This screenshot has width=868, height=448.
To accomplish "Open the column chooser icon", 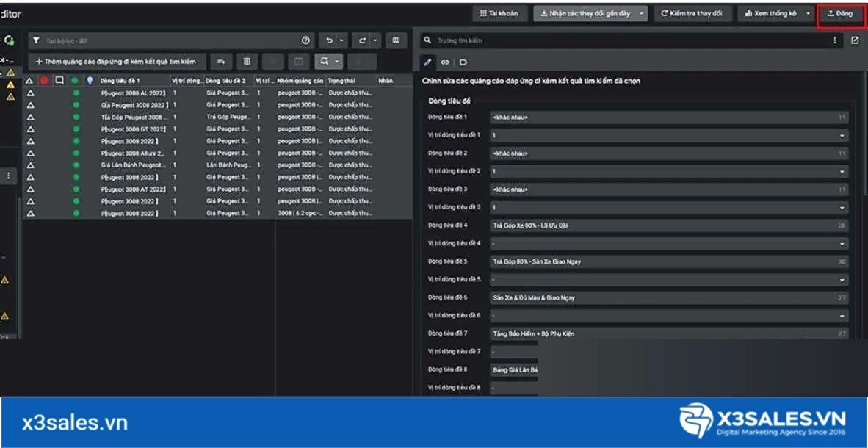I will coord(397,40).
